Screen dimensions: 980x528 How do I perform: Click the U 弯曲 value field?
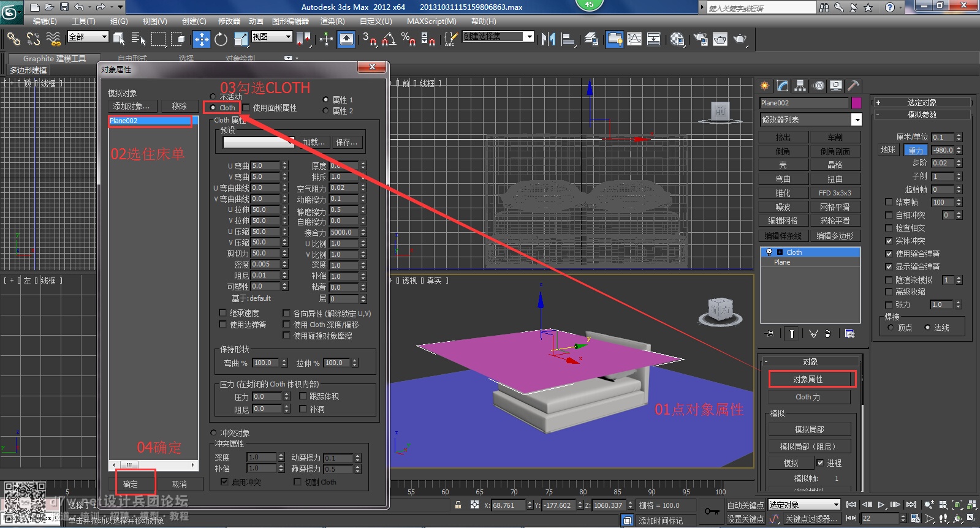265,165
